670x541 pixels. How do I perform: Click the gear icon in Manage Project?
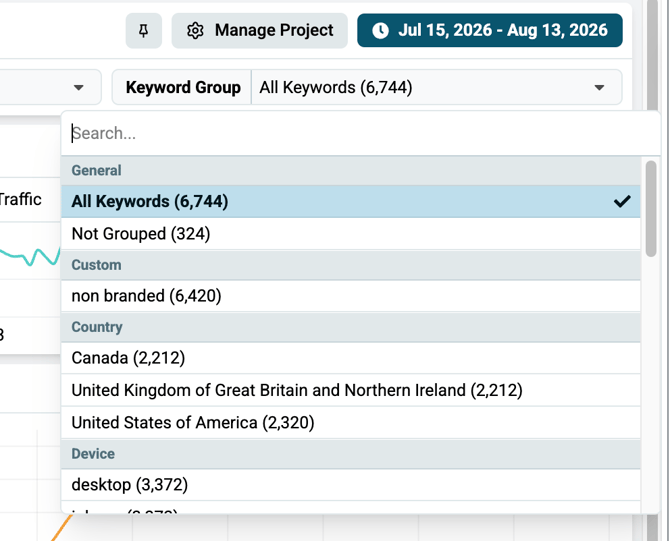(195, 31)
